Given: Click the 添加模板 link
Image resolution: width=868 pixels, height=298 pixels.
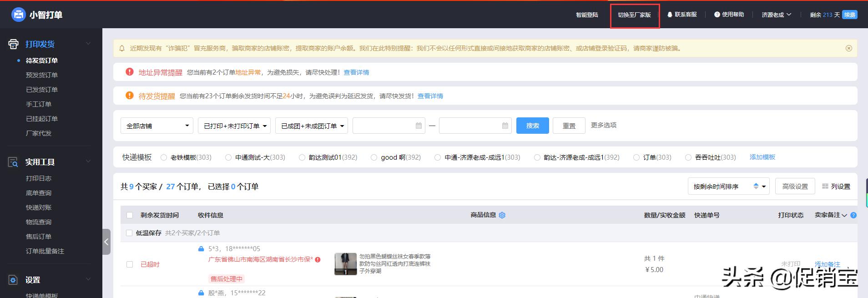Looking at the screenshot, I should pos(762,157).
